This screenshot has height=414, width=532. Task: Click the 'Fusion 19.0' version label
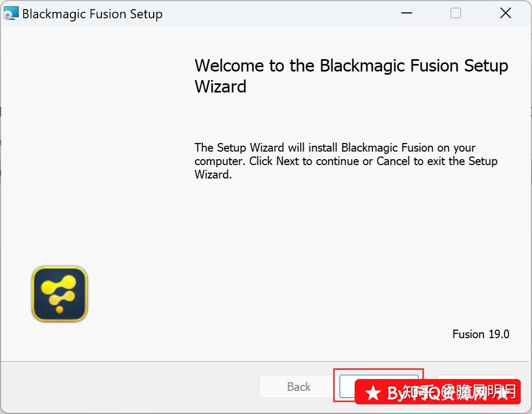tap(480, 334)
